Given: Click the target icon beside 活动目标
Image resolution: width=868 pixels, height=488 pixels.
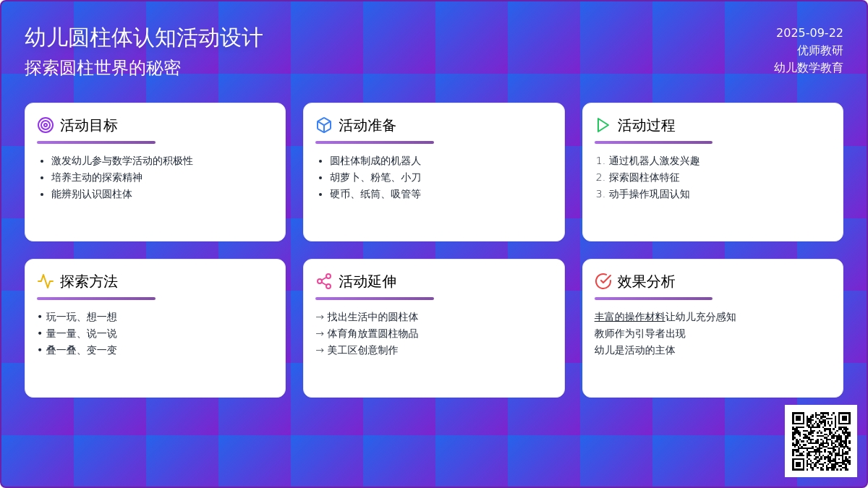Looking at the screenshot, I should pyautogui.click(x=46, y=125).
